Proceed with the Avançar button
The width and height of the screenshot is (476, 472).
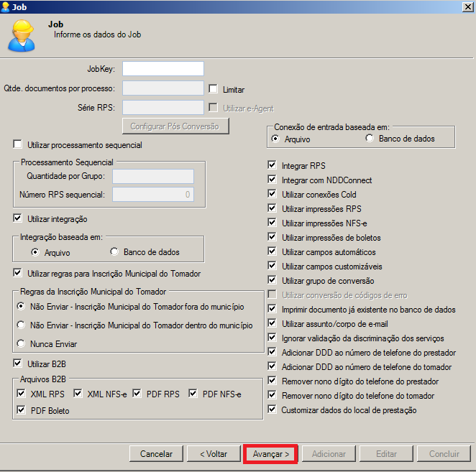pos(270,454)
